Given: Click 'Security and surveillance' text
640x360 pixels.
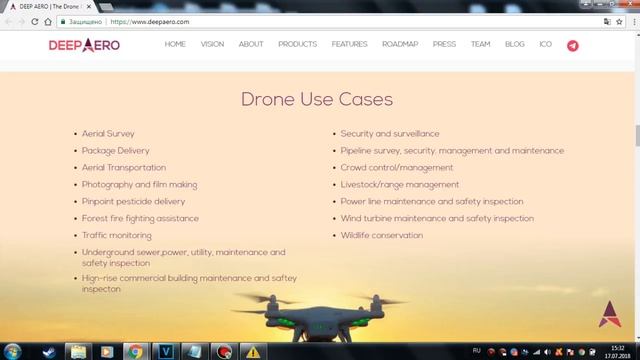Looking at the screenshot, I should 390,134.
